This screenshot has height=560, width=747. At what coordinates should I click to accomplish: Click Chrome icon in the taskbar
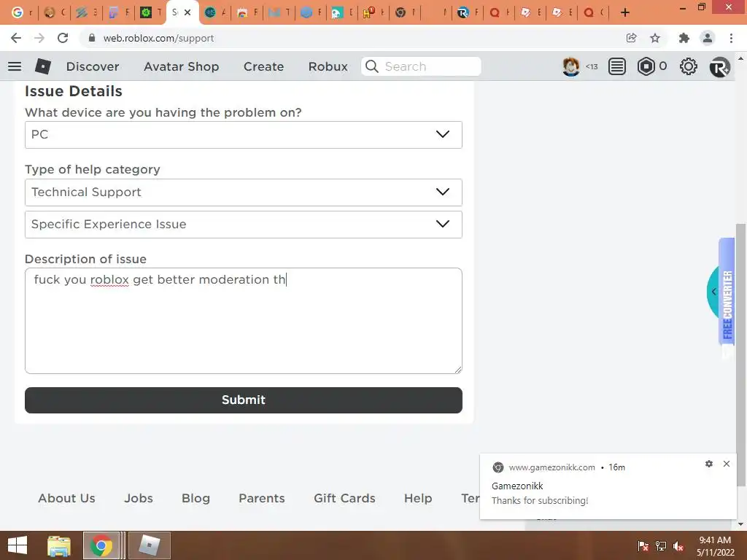coord(101,545)
